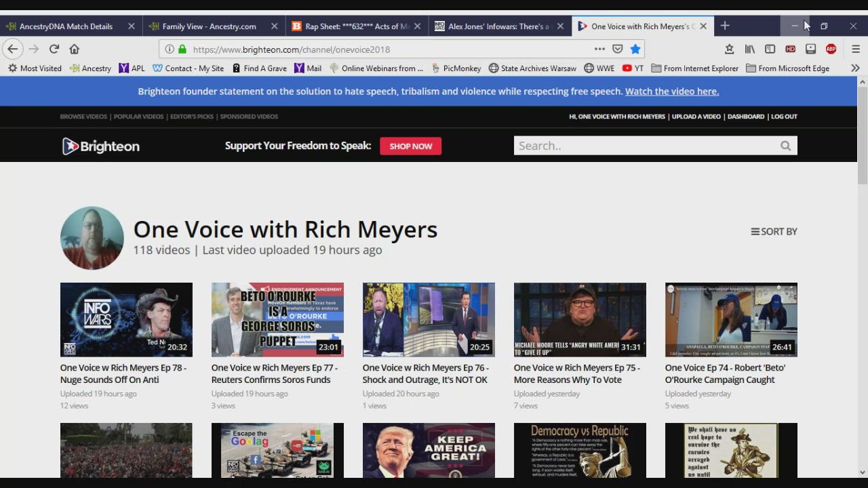Expand the hidden bookmarks overflow chevron
The image size is (868, 488).
[x=855, y=68]
